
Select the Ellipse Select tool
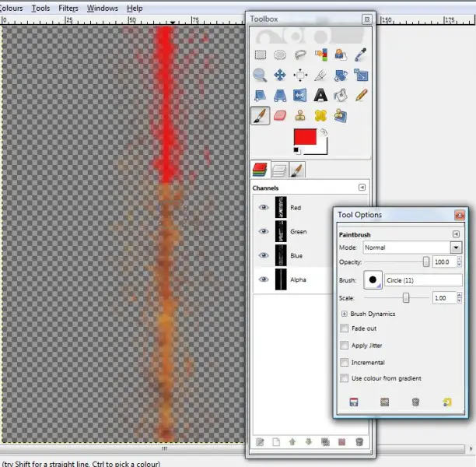pyautogui.click(x=280, y=55)
